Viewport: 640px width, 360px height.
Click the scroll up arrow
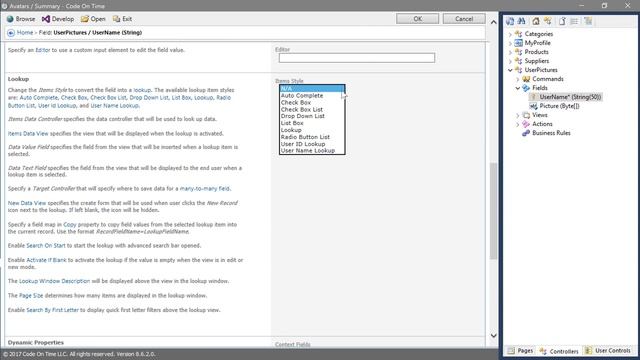(x=493, y=22)
